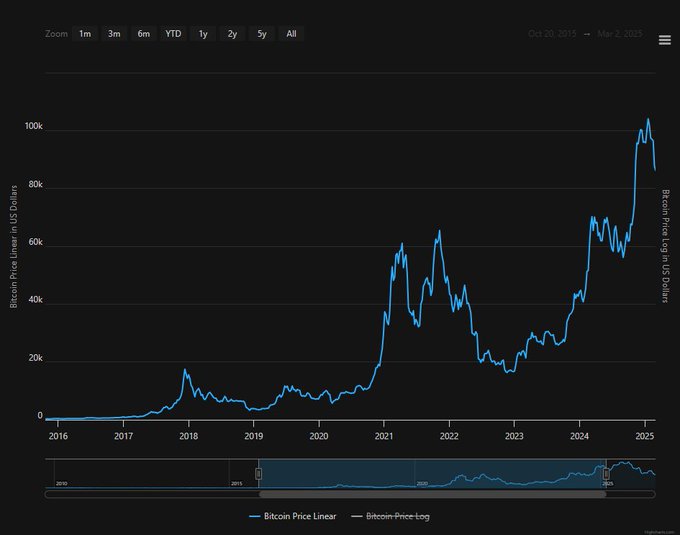Click the 2016 x-axis year label

click(x=58, y=436)
